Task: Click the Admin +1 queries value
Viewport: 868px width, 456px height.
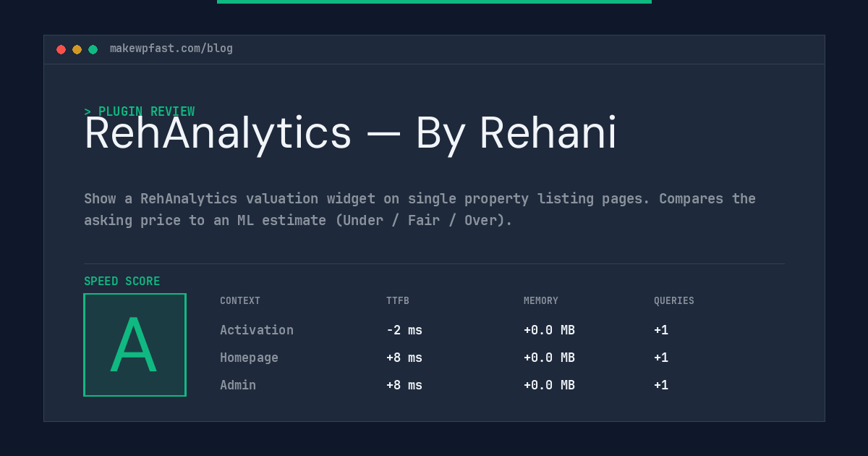Action: click(x=661, y=385)
